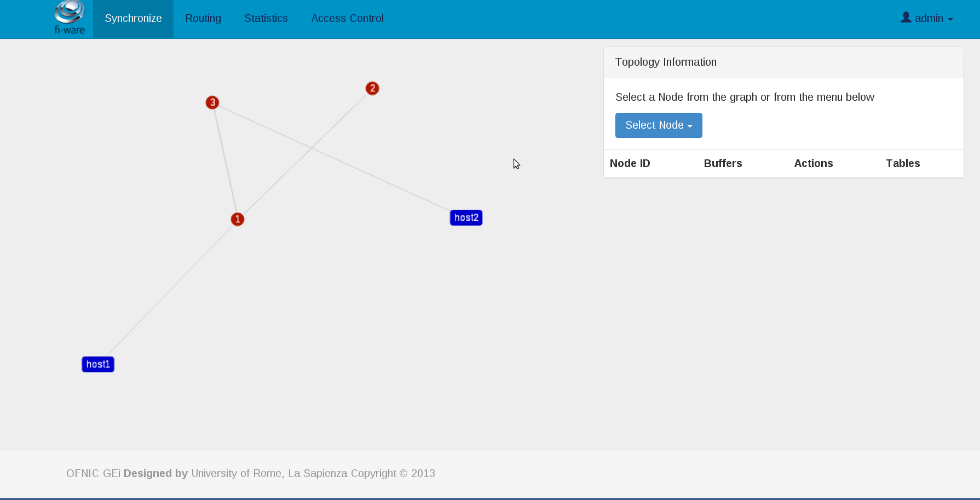This screenshot has width=980, height=500.
Task: Click the Tables column header
Action: (903, 163)
